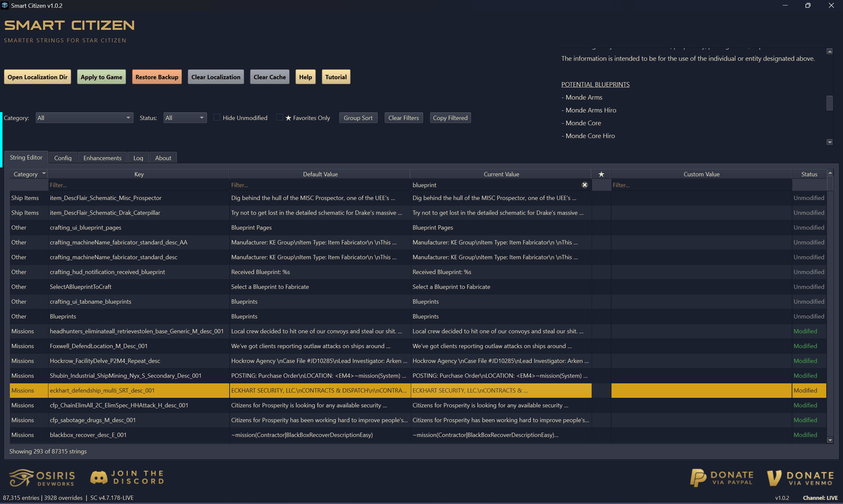Click Modified status of cfp_ChainElimAll_2C row
Viewport: 843px width, 504px height.
805,406
